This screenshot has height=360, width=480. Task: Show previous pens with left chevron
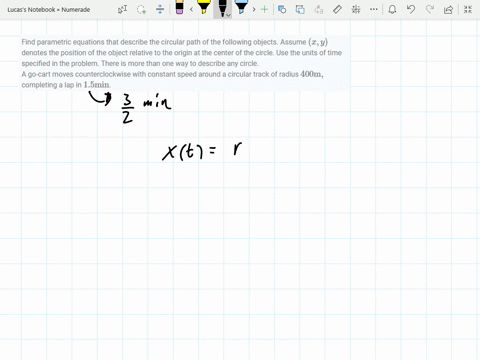tap(191, 9)
